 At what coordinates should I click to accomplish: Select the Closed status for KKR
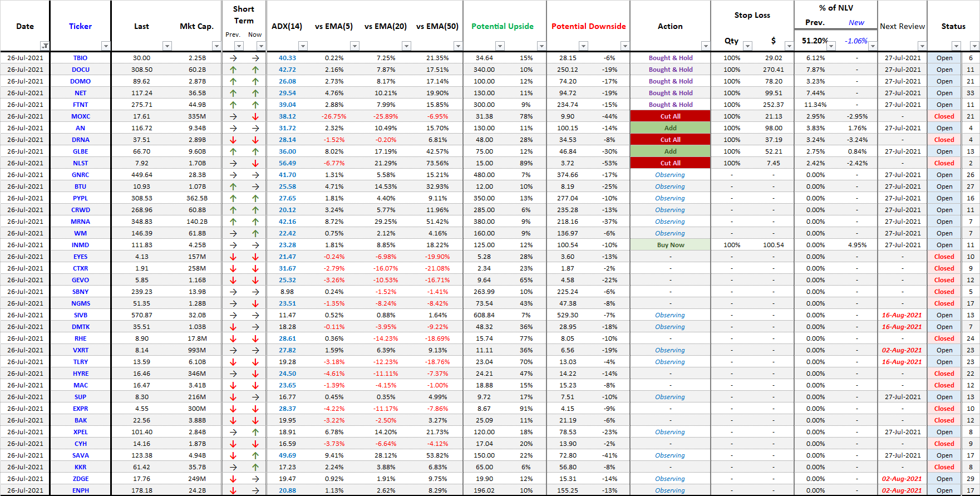click(944, 467)
